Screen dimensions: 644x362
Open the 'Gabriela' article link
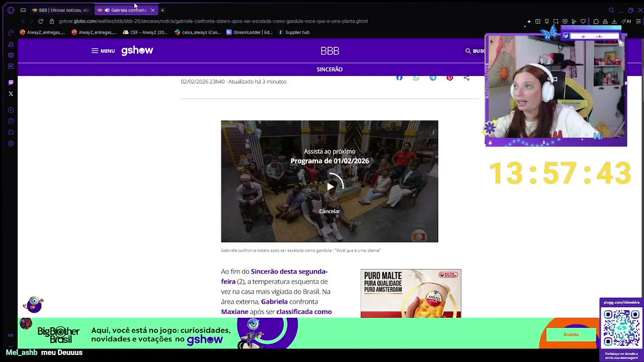click(274, 302)
